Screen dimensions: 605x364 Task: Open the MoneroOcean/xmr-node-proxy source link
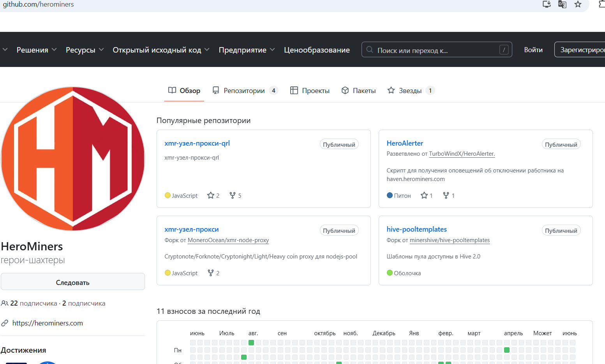point(228,240)
